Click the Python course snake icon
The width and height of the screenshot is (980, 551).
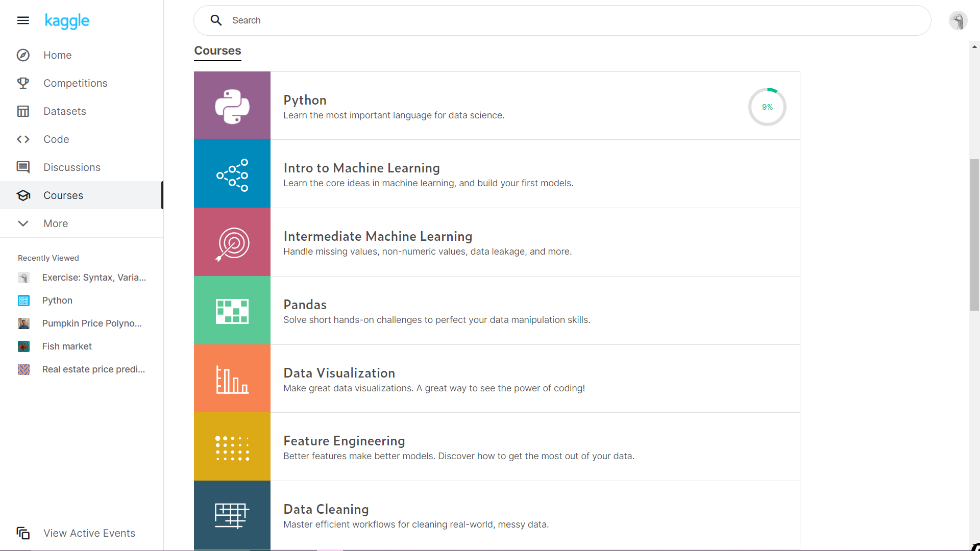click(x=232, y=106)
